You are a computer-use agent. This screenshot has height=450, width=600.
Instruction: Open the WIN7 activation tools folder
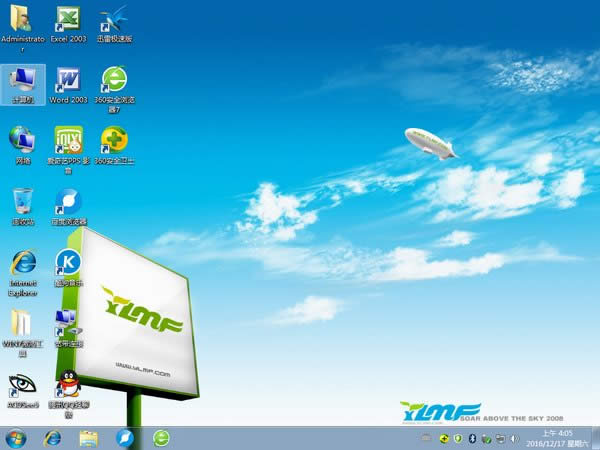tap(22, 333)
